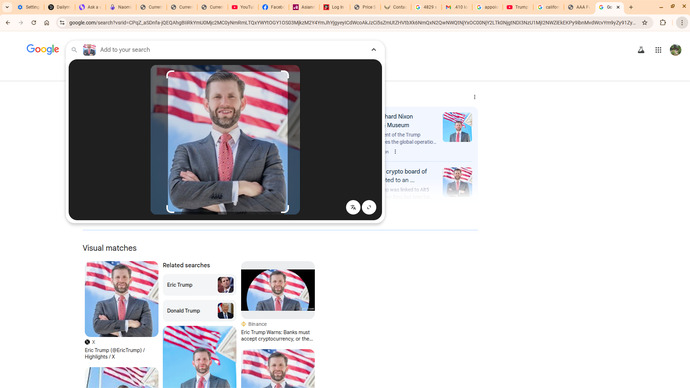Switch to the Gmail 410 tab

[457, 7]
